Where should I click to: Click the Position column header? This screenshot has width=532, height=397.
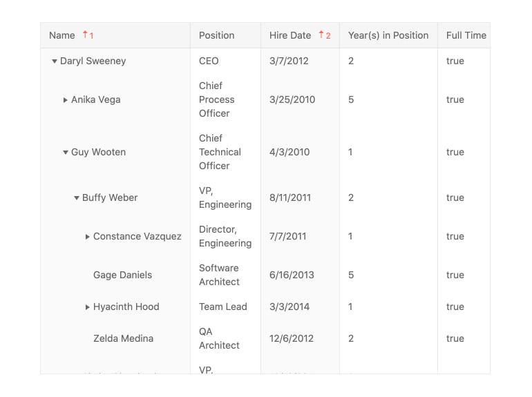point(226,35)
